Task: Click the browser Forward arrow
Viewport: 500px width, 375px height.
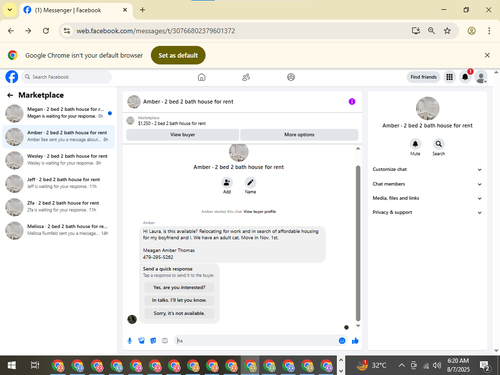Action: 28,31
